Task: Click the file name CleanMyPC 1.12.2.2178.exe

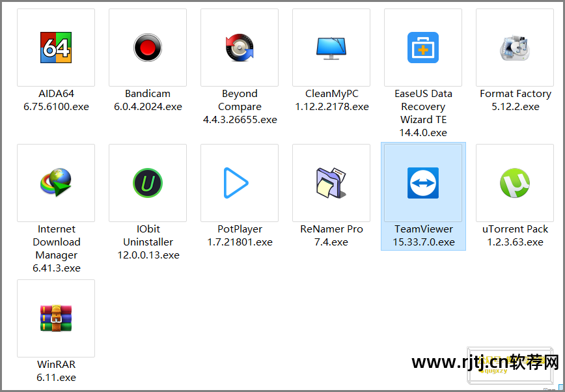Action: tap(332, 100)
